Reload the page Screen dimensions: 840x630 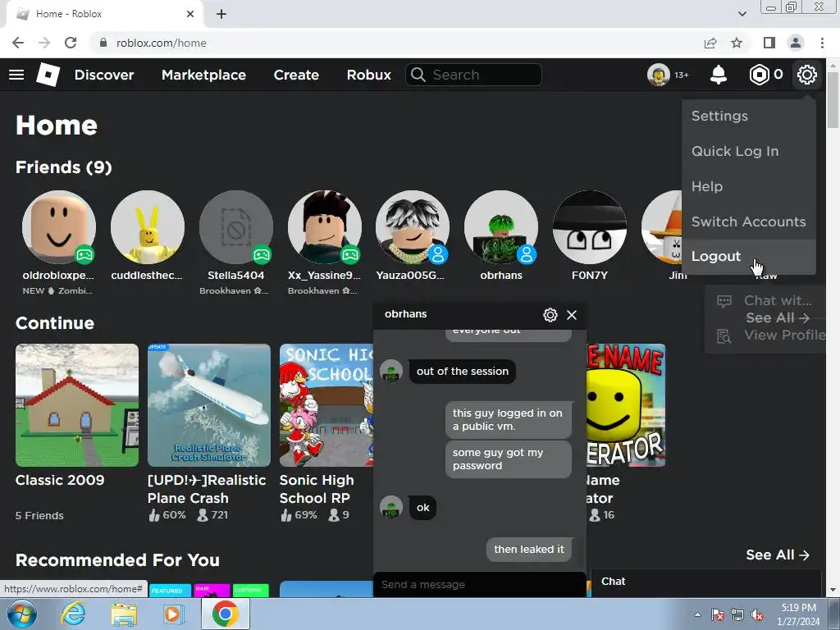[71, 43]
